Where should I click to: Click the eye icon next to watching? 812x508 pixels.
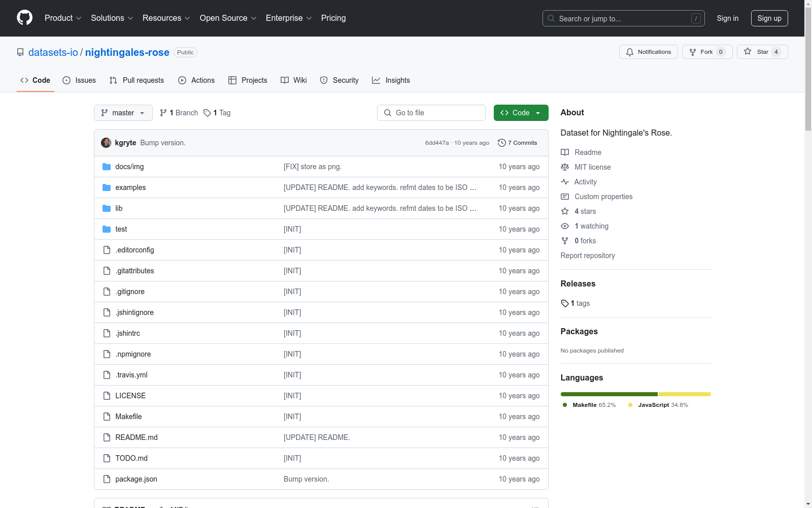click(565, 226)
